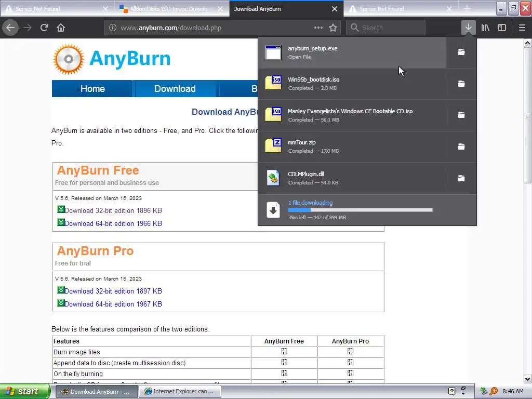The image size is (532, 399).
Task: Show Windows CE Bootable CD.iso in folder
Action: coord(461,115)
